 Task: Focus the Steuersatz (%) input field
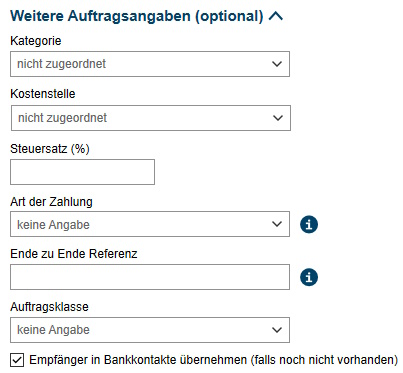82,172
